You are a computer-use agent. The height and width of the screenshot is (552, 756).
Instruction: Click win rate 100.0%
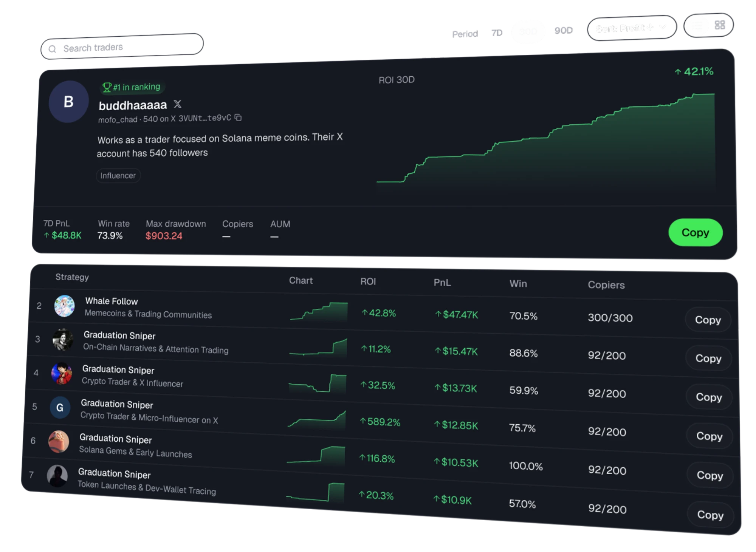tap(525, 466)
